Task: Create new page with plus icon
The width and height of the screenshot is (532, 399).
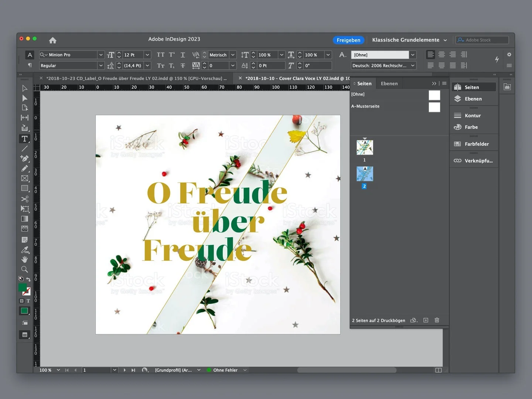Action: [x=426, y=320]
